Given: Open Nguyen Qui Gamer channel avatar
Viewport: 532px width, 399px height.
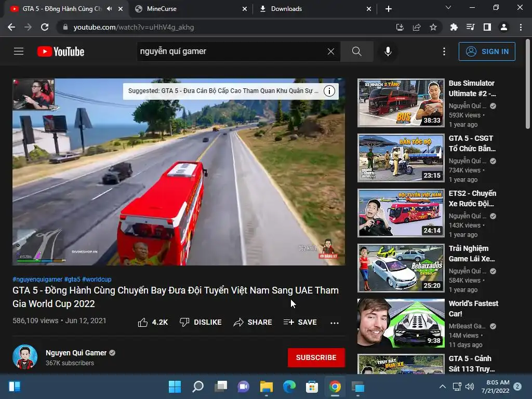Looking at the screenshot, I should click(25, 357).
